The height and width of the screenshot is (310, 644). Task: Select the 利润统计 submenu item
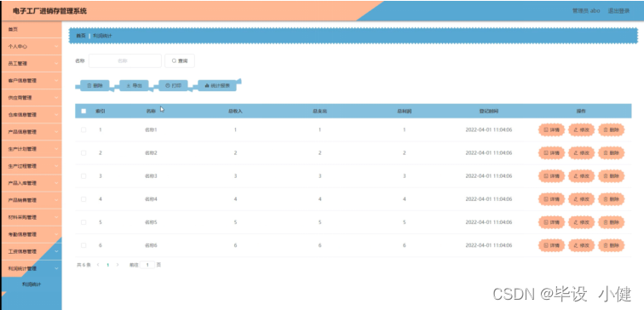click(32, 284)
